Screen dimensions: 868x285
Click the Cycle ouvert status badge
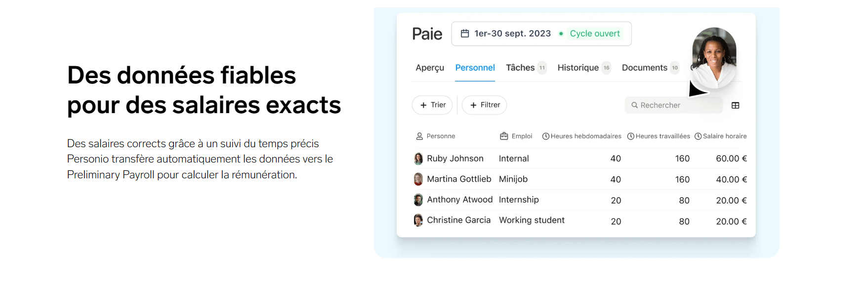pos(591,34)
